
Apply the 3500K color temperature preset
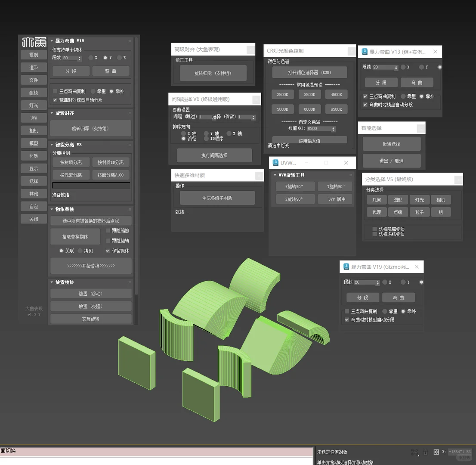click(309, 94)
